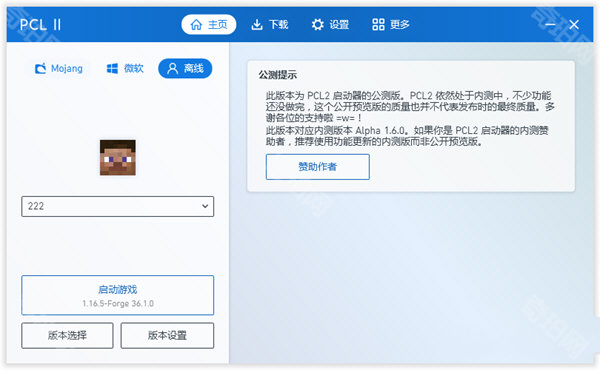Select 微软 Microsoft login option
This screenshot has height=370, width=600.
[125, 68]
